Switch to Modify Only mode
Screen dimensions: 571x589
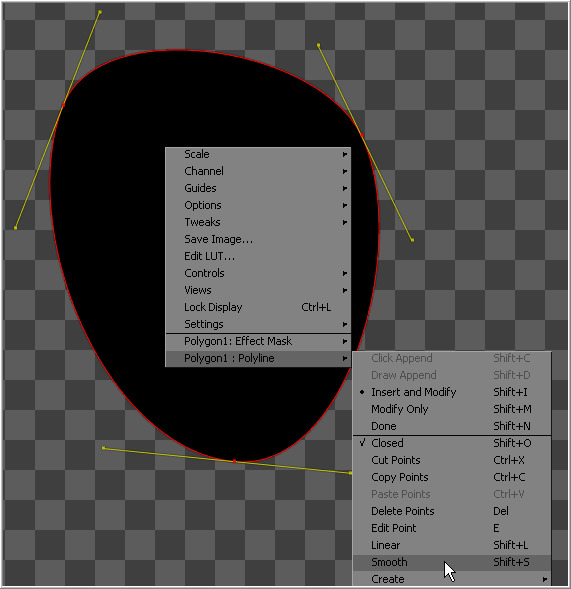[452, 409]
